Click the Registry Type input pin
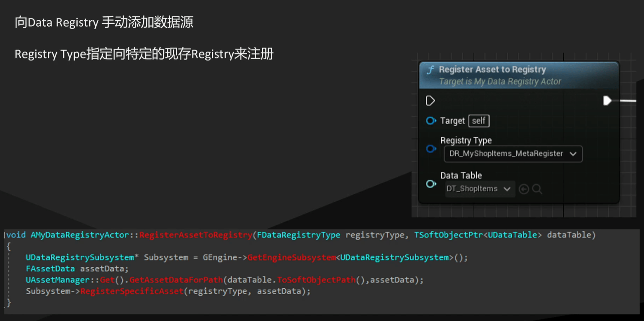 coord(431,149)
